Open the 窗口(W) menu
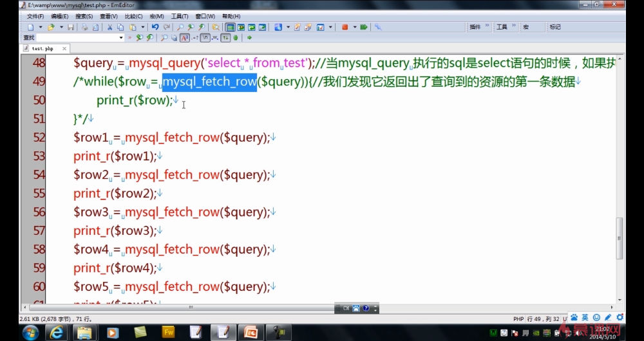This screenshot has height=341, width=644. click(205, 17)
